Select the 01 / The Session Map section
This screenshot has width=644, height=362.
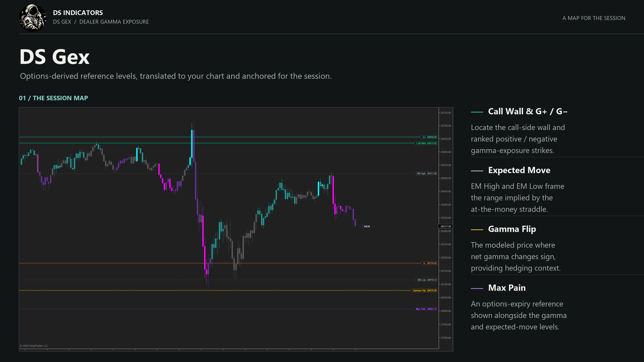(x=53, y=98)
